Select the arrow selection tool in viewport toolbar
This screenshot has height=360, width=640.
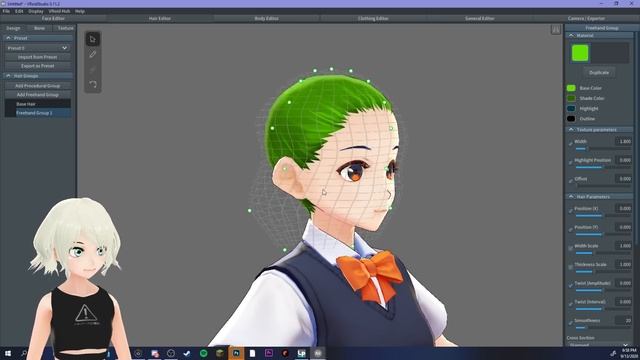(93, 39)
